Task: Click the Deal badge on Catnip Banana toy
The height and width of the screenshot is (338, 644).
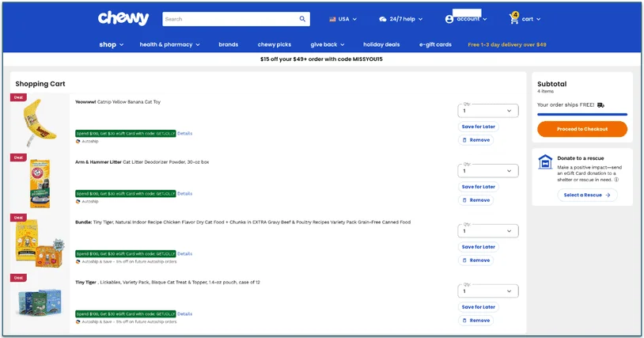Action: coord(18,97)
